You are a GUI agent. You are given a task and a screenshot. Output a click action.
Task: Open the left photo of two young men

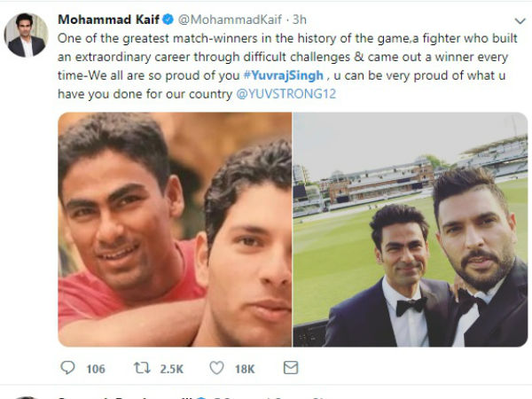point(175,229)
